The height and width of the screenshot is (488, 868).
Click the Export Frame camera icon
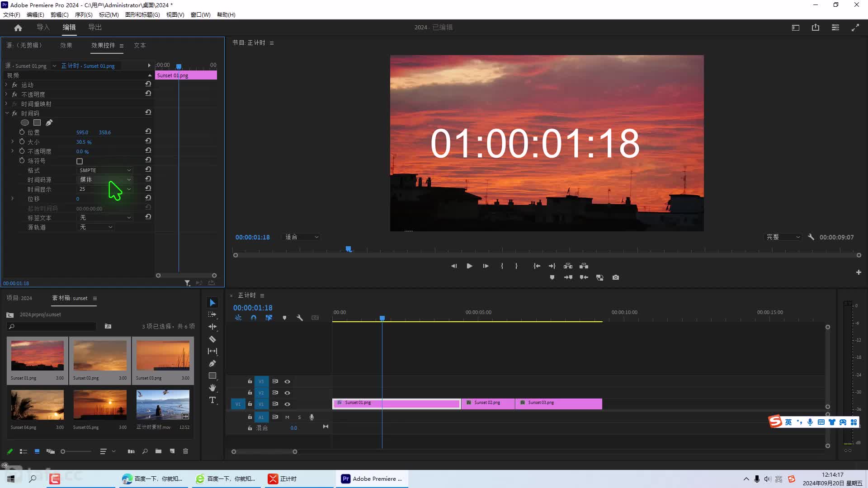616,277
